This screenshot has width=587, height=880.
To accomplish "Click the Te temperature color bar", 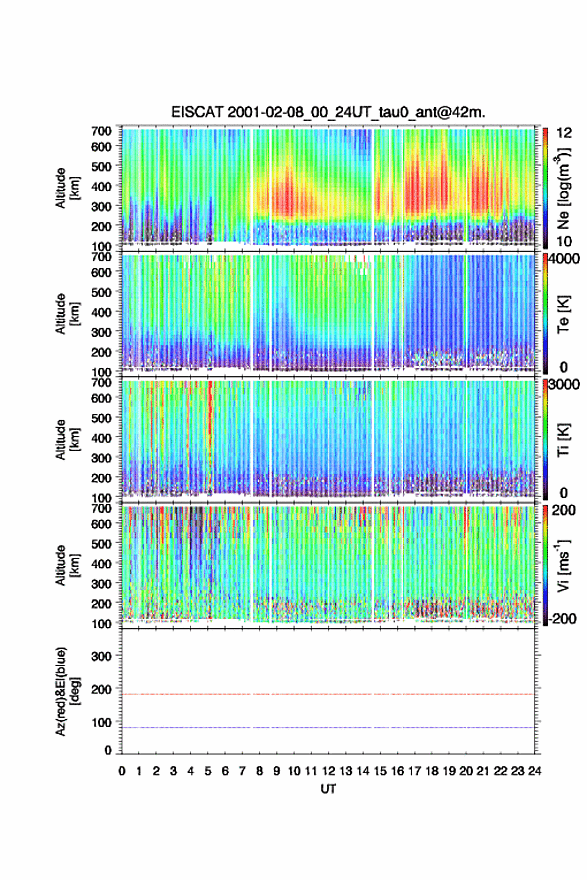I will tap(545, 314).
